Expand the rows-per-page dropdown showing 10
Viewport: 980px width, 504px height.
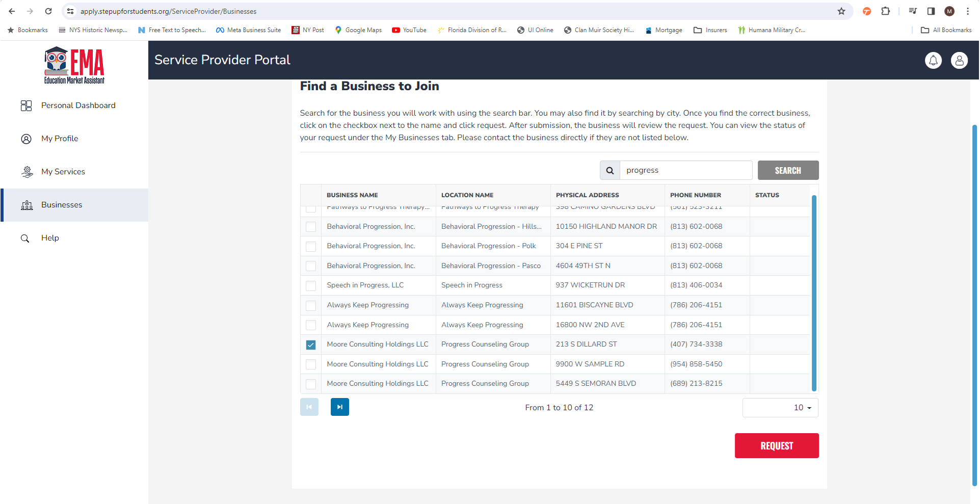point(780,408)
